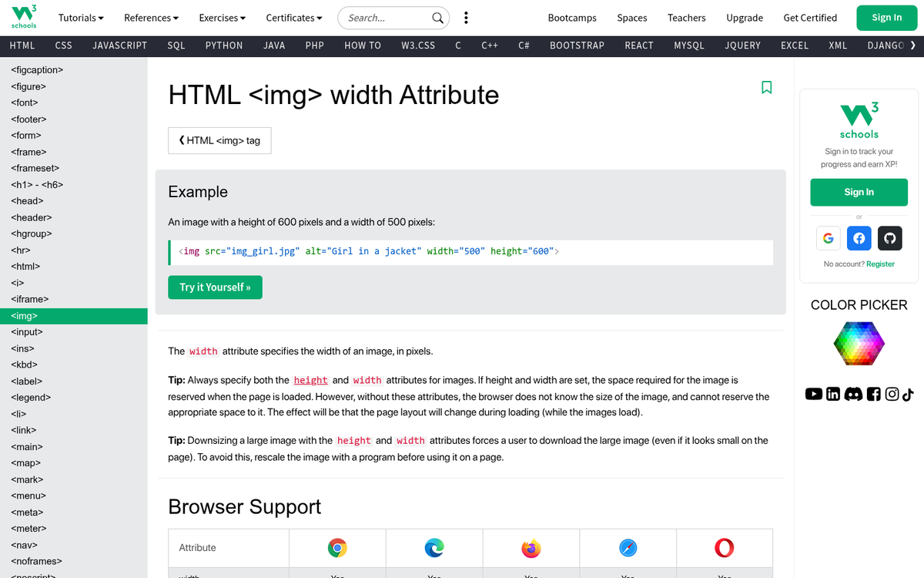Image resolution: width=924 pixels, height=578 pixels.
Task: Click the Try it Yourself button
Action: click(215, 287)
